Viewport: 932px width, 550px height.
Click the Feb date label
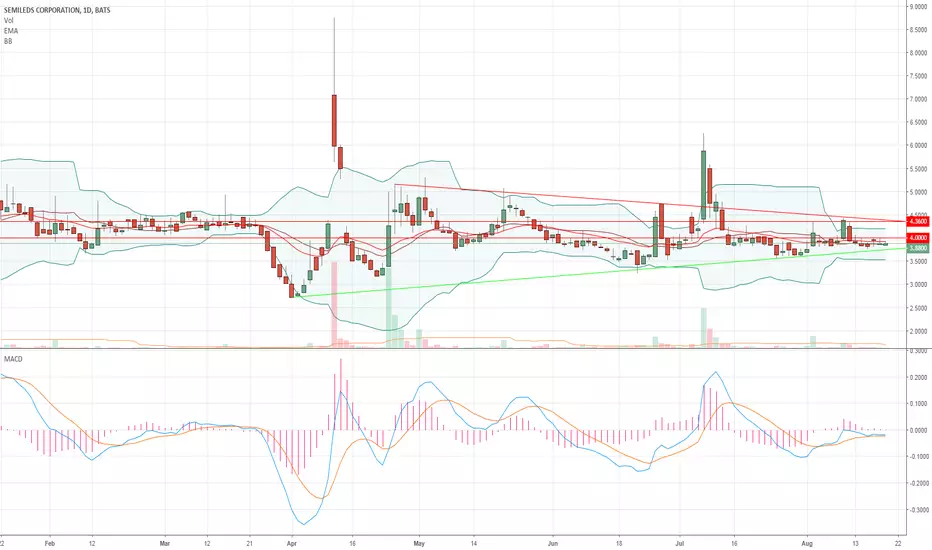click(x=49, y=543)
